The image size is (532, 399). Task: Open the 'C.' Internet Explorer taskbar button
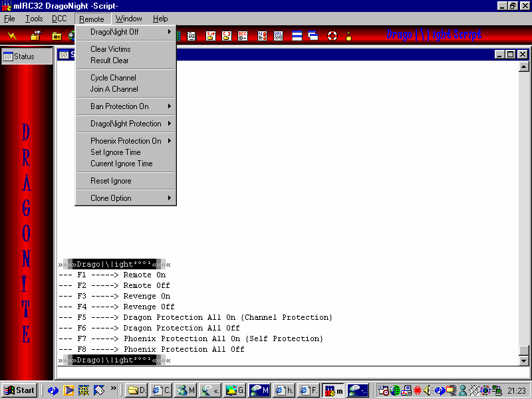[161, 390]
